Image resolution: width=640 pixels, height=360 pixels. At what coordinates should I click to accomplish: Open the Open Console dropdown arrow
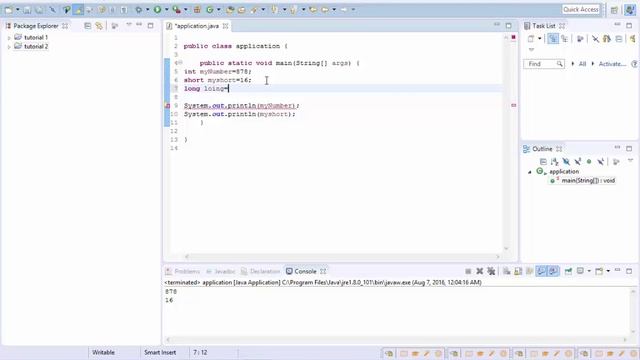pos(608,271)
